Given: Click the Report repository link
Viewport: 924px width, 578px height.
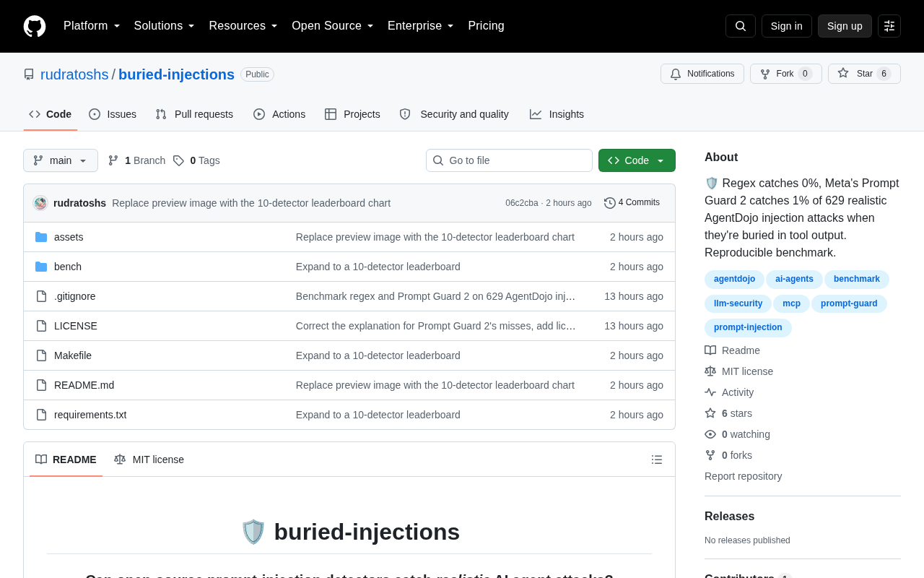Looking at the screenshot, I should pyautogui.click(x=743, y=476).
